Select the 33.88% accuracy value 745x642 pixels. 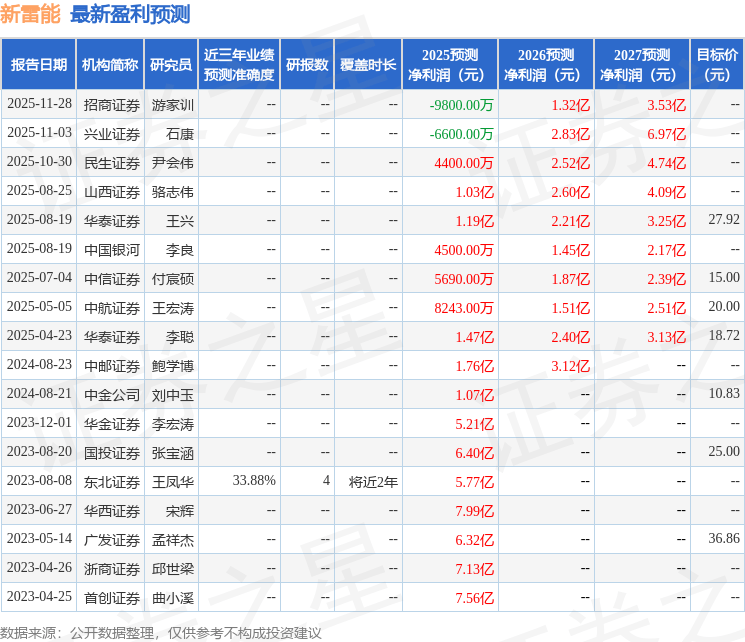click(254, 480)
